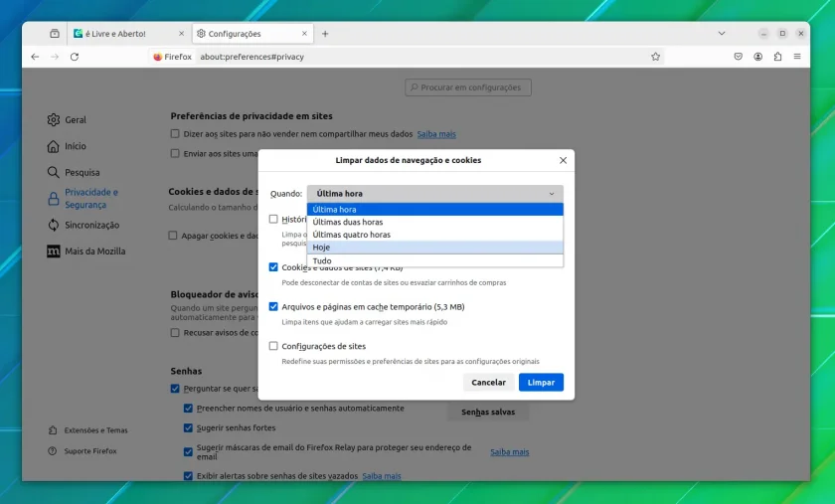Toggle 'Exibir alertas sobre senhas' checkbox
The height and width of the screenshot is (504, 835).
click(x=188, y=476)
